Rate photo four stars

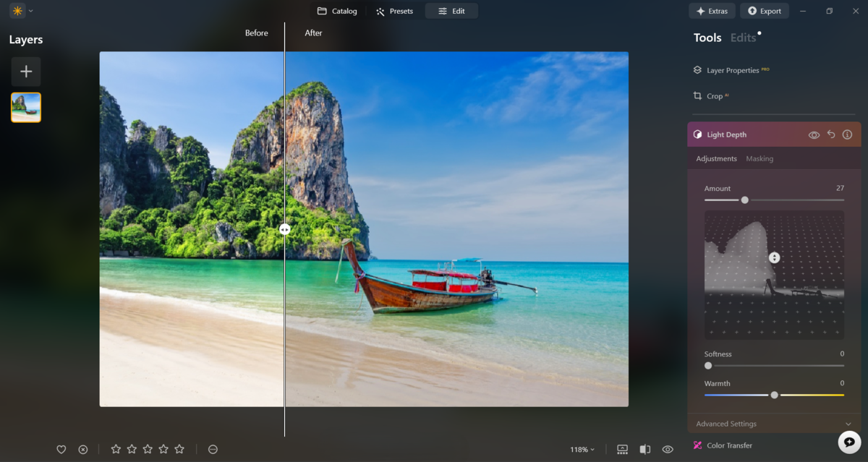click(163, 449)
